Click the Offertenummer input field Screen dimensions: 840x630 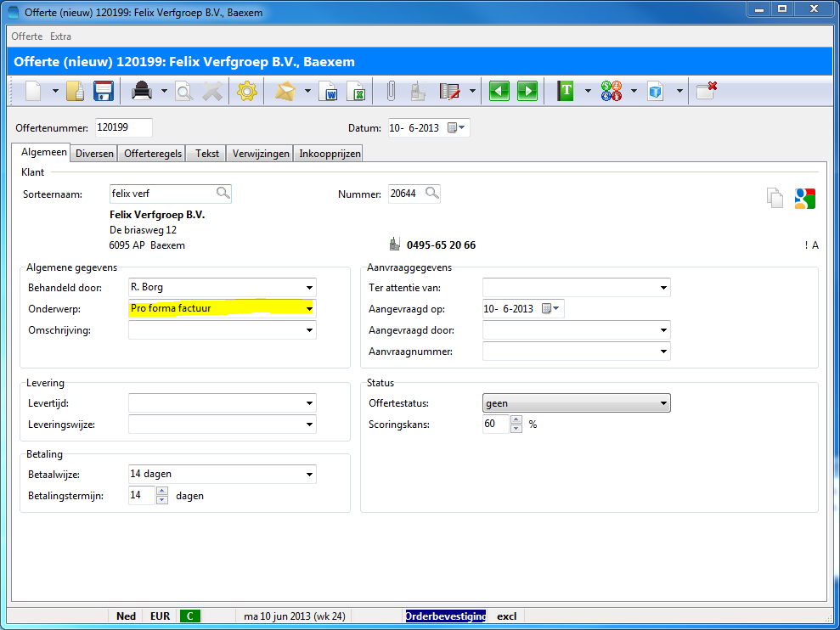click(x=123, y=127)
